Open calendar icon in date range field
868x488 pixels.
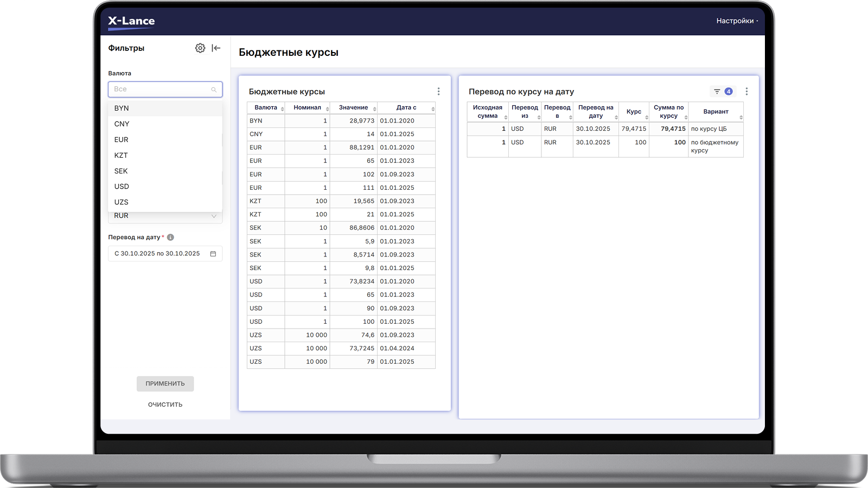point(213,254)
